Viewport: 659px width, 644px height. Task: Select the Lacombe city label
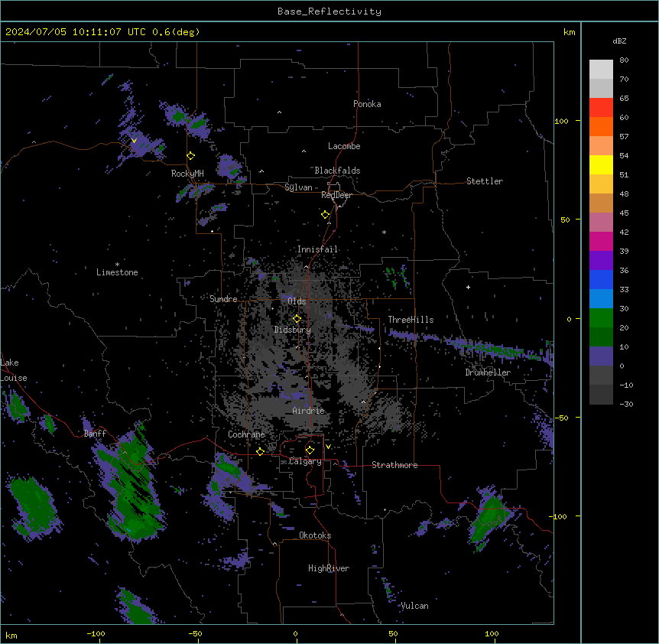click(x=344, y=146)
